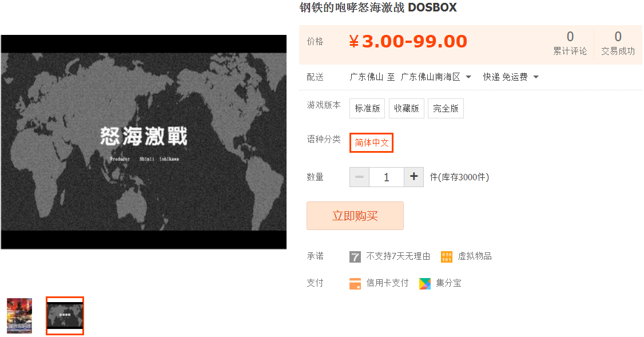This screenshot has height=337, width=644.
Task: Click the 7-day no-return policy icon
Action: [355, 257]
